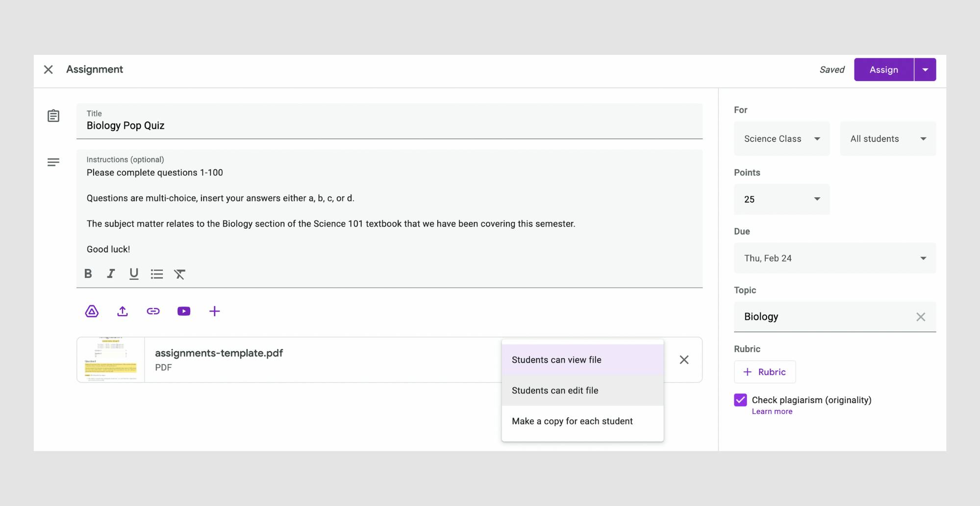Apply italic formatting to instructions
The width and height of the screenshot is (980, 506).
click(x=111, y=274)
